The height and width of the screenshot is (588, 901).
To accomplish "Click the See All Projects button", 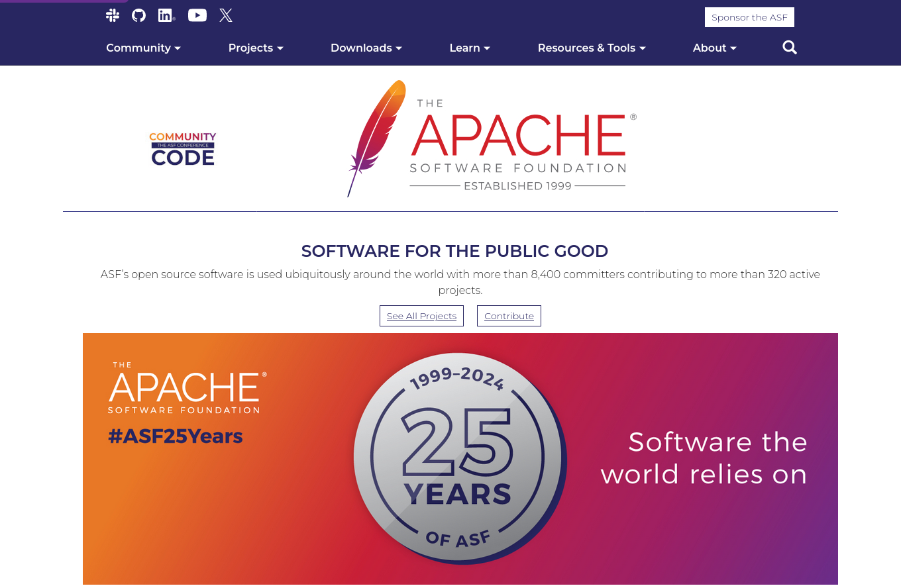I will click(421, 316).
